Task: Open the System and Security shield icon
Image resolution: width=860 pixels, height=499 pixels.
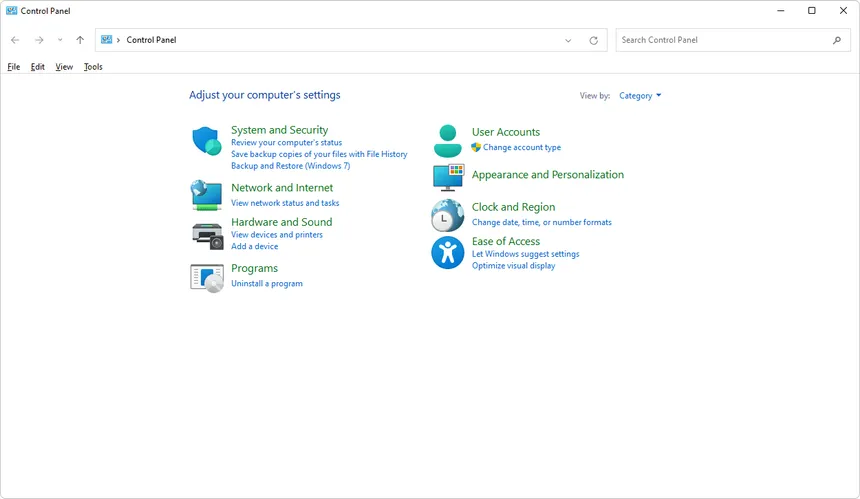Action: click(207, 141)
